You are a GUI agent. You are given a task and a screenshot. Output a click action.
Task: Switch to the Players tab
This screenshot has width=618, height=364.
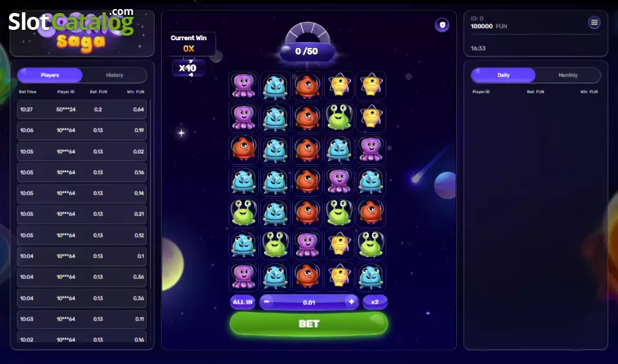(50, 75)
